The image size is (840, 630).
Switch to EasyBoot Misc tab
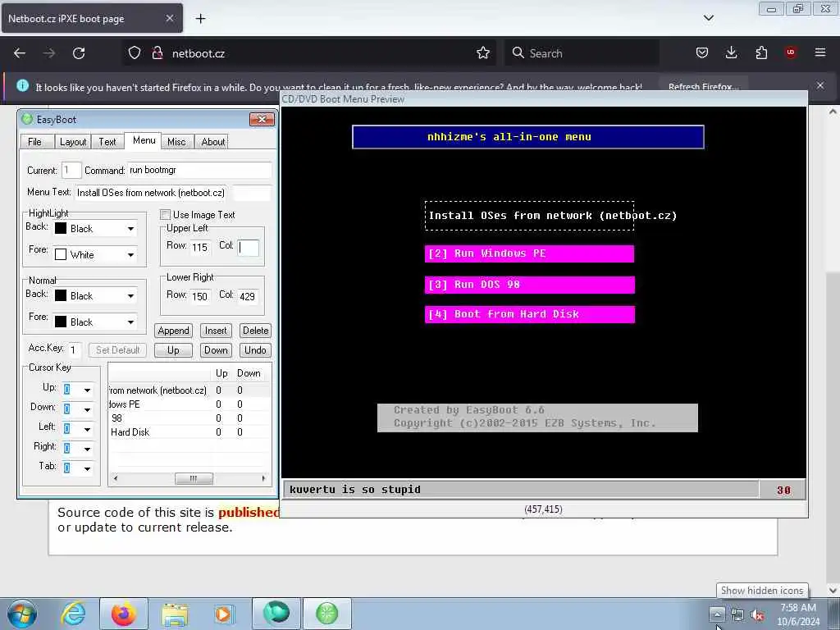click(x=176, y=141)
